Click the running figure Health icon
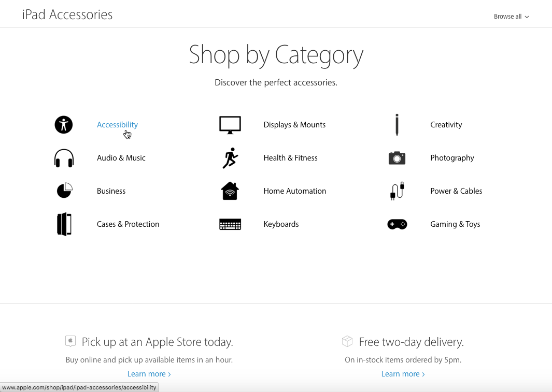Image resolution: width=552 pixels, height=392 pixels. (230, 158)
